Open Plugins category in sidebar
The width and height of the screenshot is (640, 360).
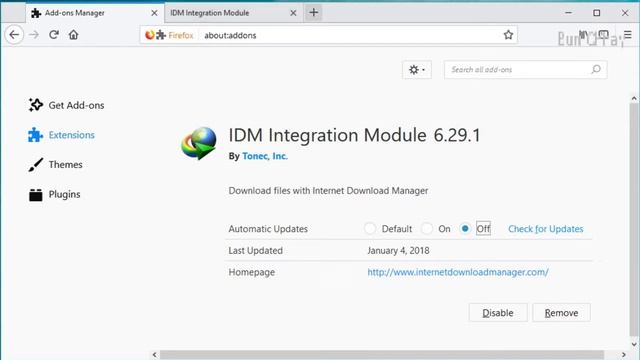[x=55, y=194]
